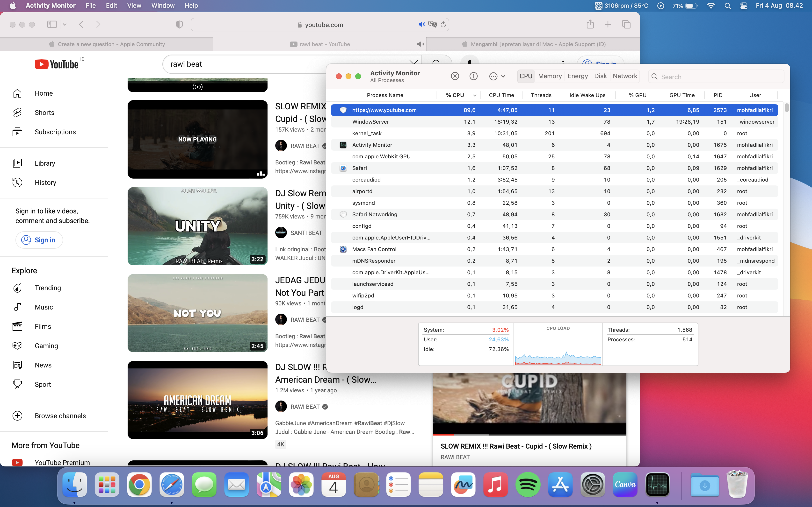This screenshot has height=507, width=812.
Task: Click the miniplayer video progress bar
Action: click(x=529, y=435)
